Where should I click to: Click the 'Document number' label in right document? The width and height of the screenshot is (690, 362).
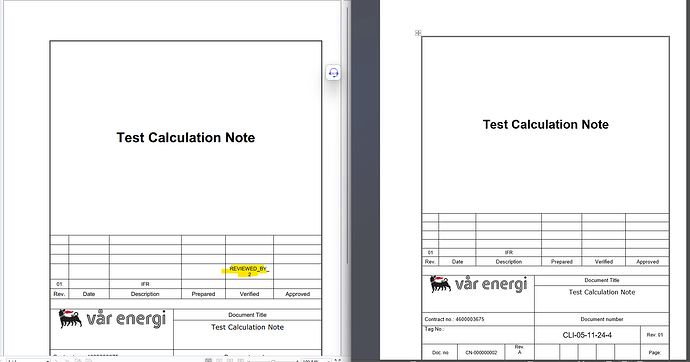[602, 319]
